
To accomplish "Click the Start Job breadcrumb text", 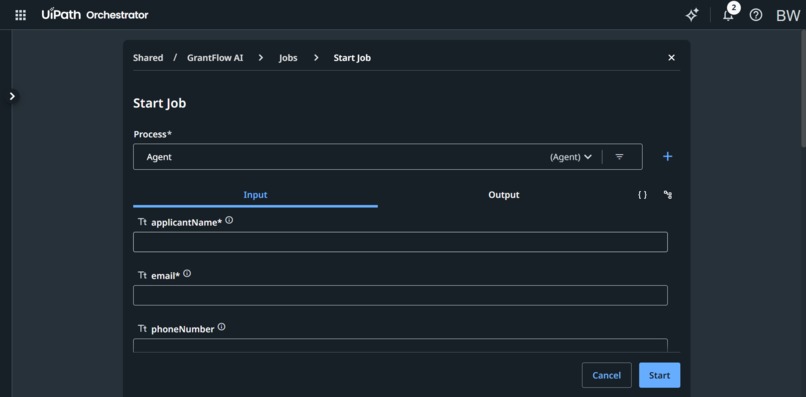I will coord(352,58).
